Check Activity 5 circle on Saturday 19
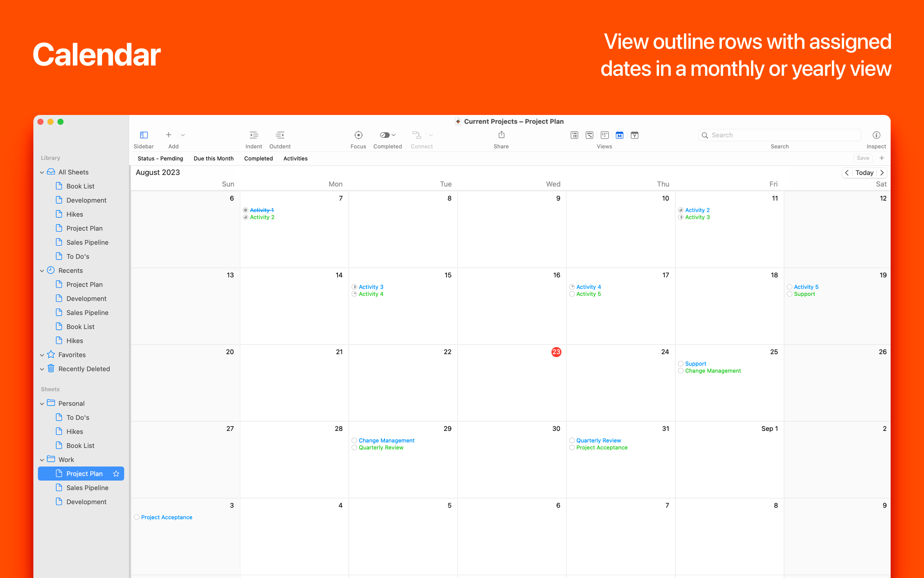Screen dimensions: 924x578 point(790,287)
